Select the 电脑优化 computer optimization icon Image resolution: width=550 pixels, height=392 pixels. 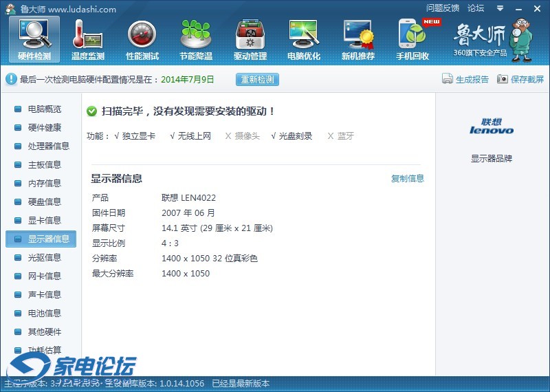tap(304, 39)
